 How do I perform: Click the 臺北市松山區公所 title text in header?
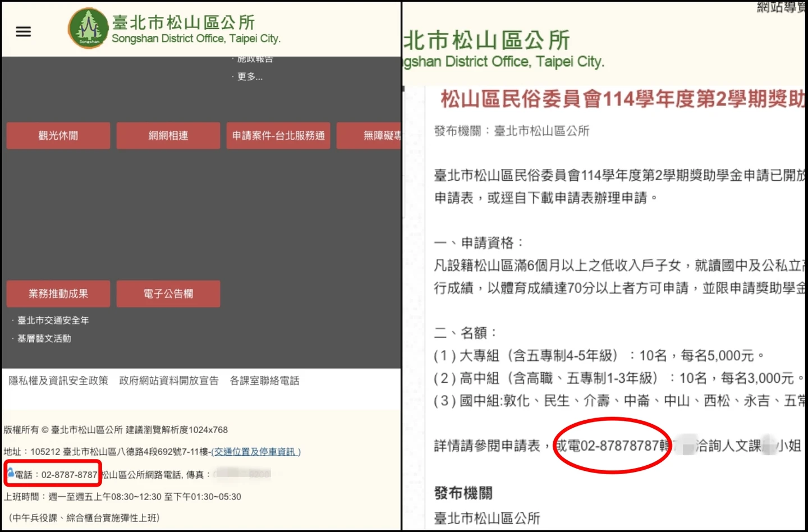pos(183,22)
